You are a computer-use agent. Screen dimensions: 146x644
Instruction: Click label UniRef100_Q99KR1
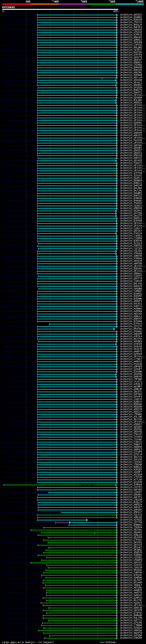click(131, 123)
